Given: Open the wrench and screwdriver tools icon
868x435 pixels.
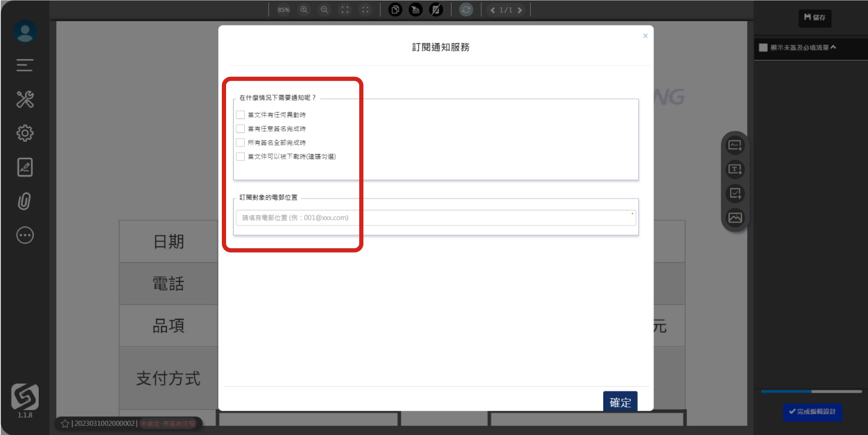Looking at the screenshot, I should [x=25, y=99].
